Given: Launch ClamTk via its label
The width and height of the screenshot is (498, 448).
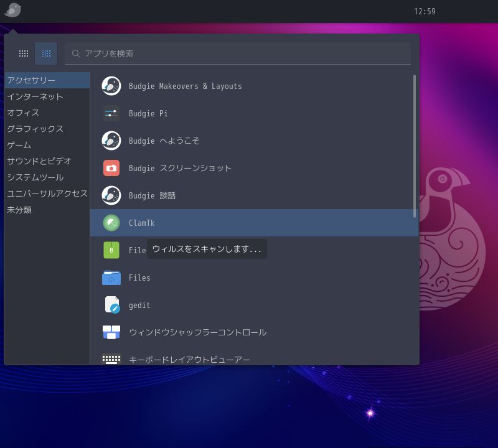Looking at the screenshot, I should (x=142, y=223).
